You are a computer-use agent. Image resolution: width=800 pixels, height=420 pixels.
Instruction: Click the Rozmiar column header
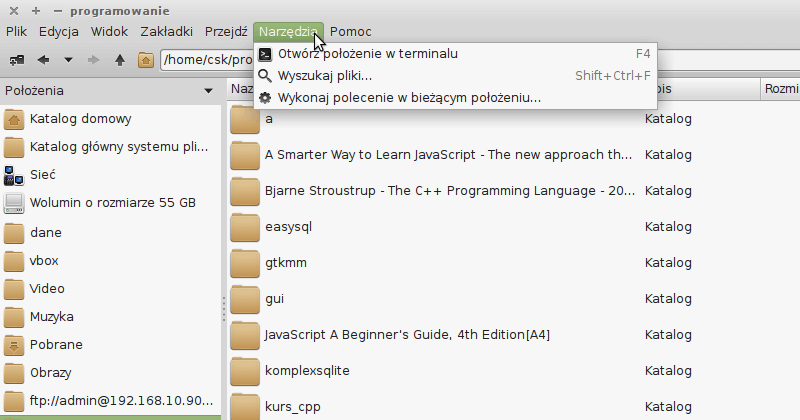click(780, 89)
